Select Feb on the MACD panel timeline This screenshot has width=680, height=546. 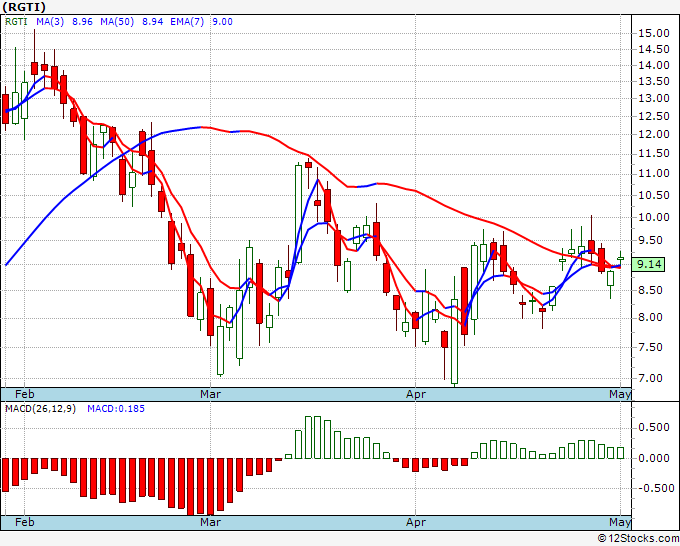click(25, 522)
